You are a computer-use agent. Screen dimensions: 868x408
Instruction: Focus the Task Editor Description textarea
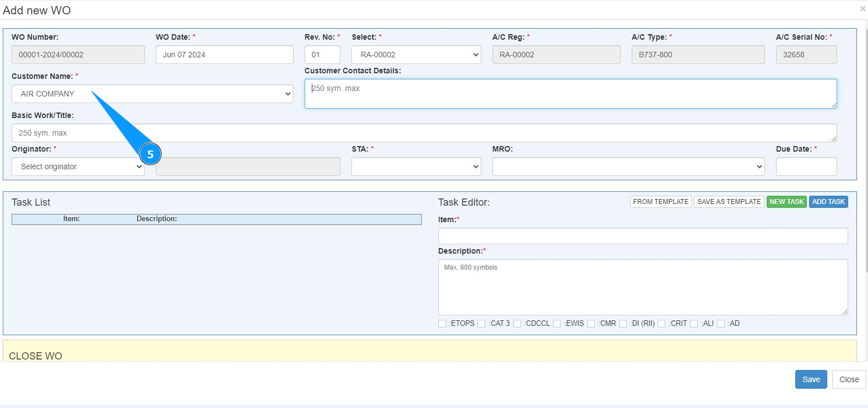click(x=643, y=287)
